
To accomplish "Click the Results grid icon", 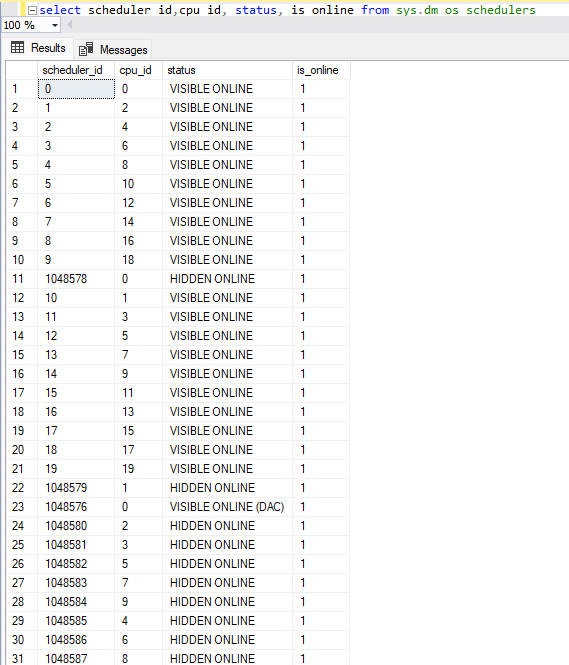I will coord(17,48).
